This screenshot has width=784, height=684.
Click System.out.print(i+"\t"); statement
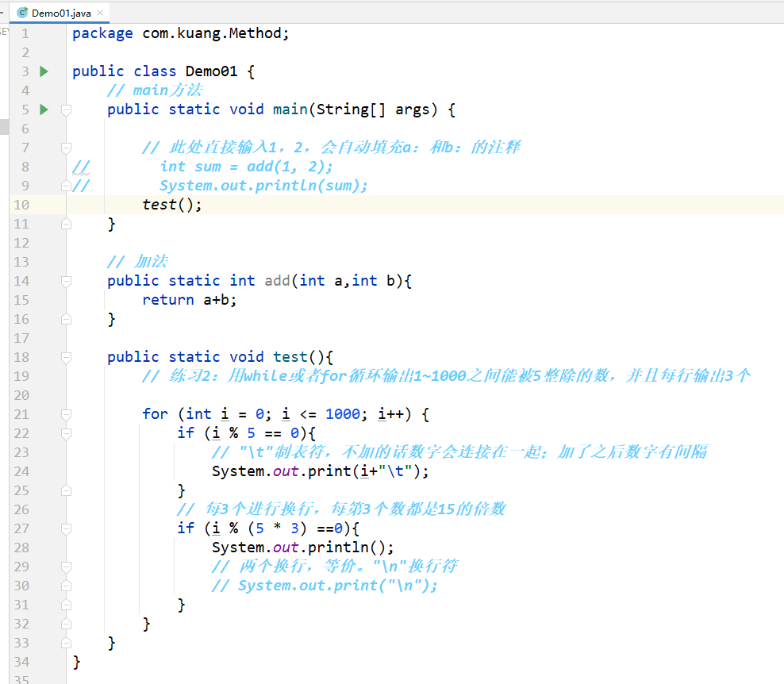[321, 471]
